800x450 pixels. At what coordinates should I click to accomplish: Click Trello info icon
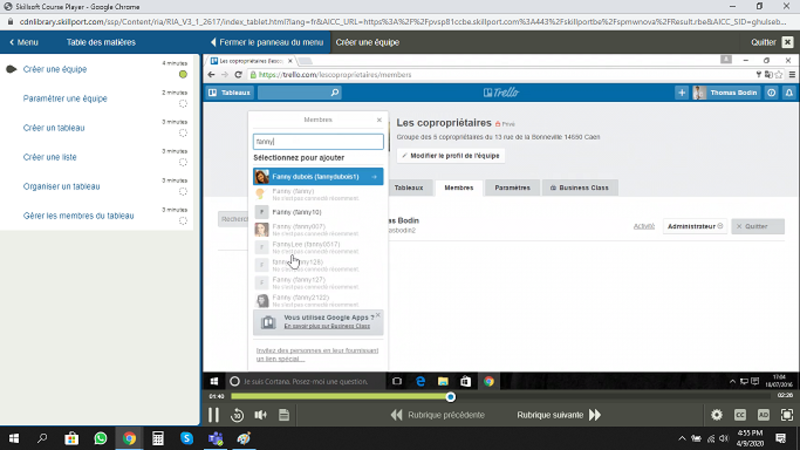pyautogui.click(x=771, y=92)
